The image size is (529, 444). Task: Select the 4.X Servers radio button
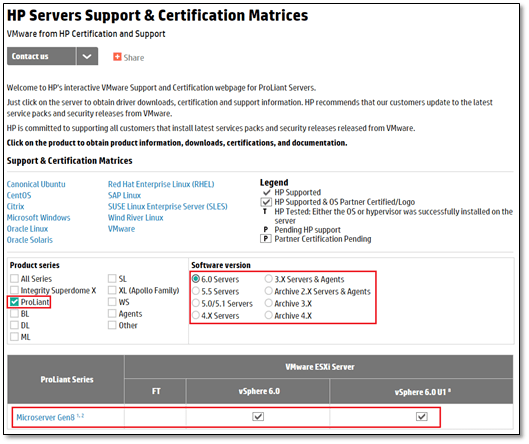click(x=196, y=315)
